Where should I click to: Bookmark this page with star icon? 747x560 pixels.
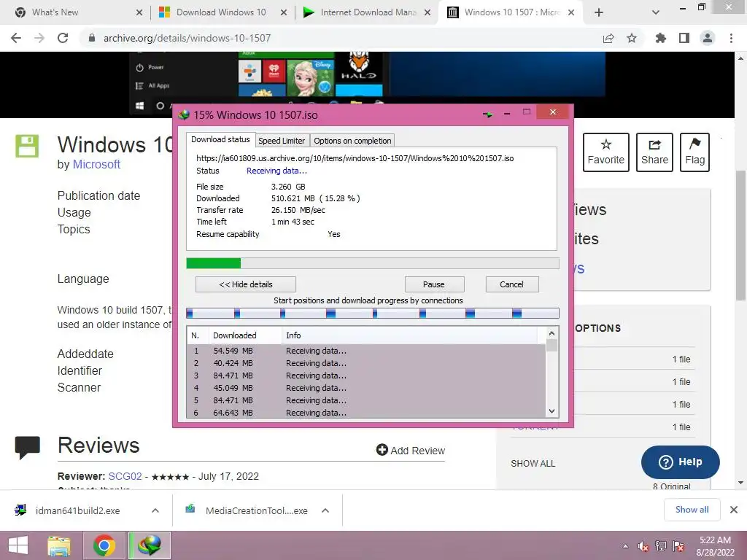click(632, 38)
